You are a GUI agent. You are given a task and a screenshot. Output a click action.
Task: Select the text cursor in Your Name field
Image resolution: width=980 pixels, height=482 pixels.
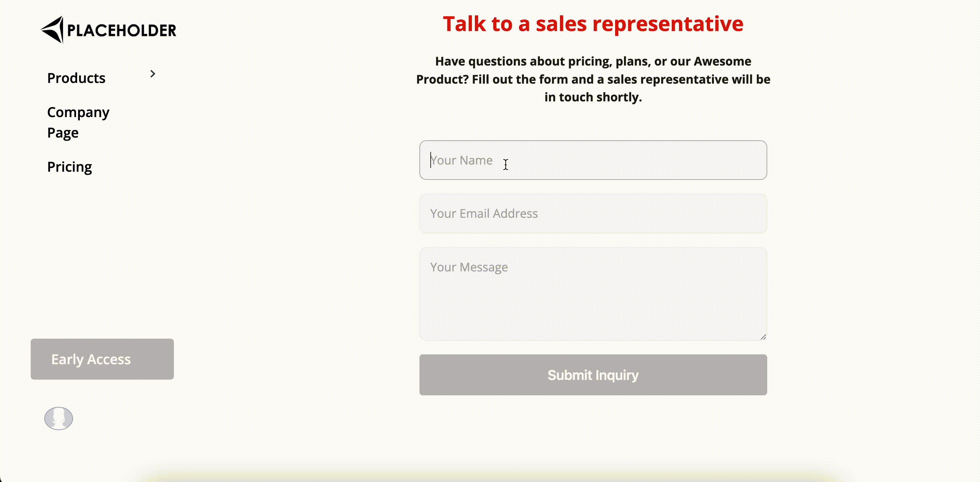[506, 165]
